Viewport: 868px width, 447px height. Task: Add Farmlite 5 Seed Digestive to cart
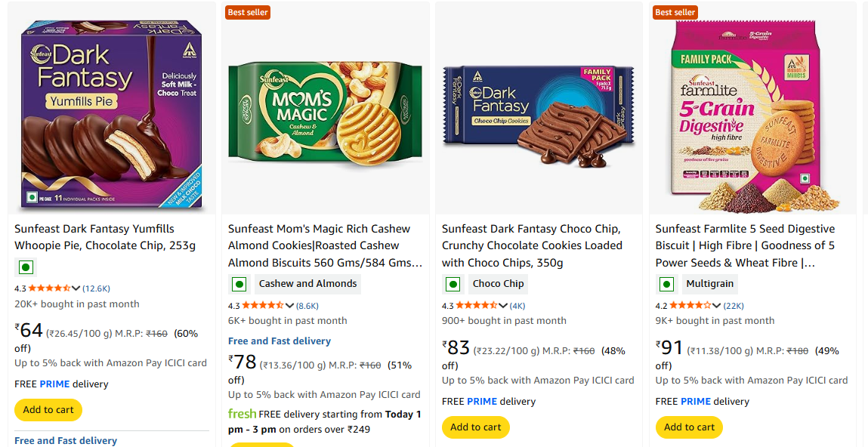(x=689, y=427)
